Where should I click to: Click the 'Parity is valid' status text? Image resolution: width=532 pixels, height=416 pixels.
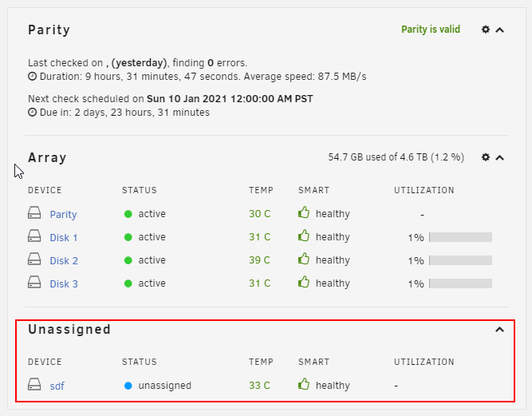pos(431,30)
